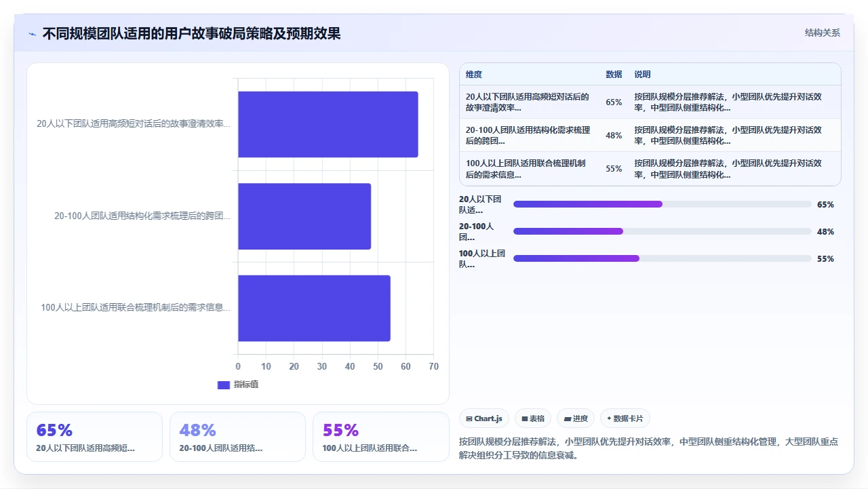This screenshot has width=868, height=489.
Task: Click chart axis label 20人以下团队适用高频短对话后的故事澄清效率
Action: 134,124
